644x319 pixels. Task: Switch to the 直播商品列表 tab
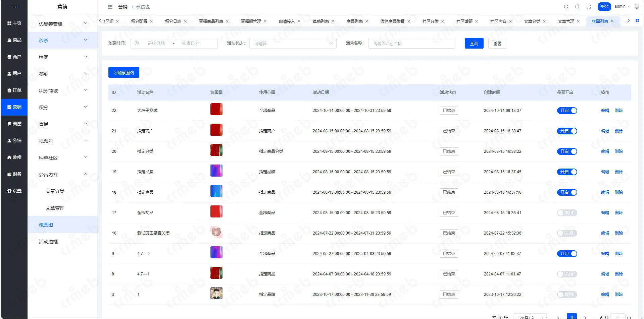(x=211, y=21)
